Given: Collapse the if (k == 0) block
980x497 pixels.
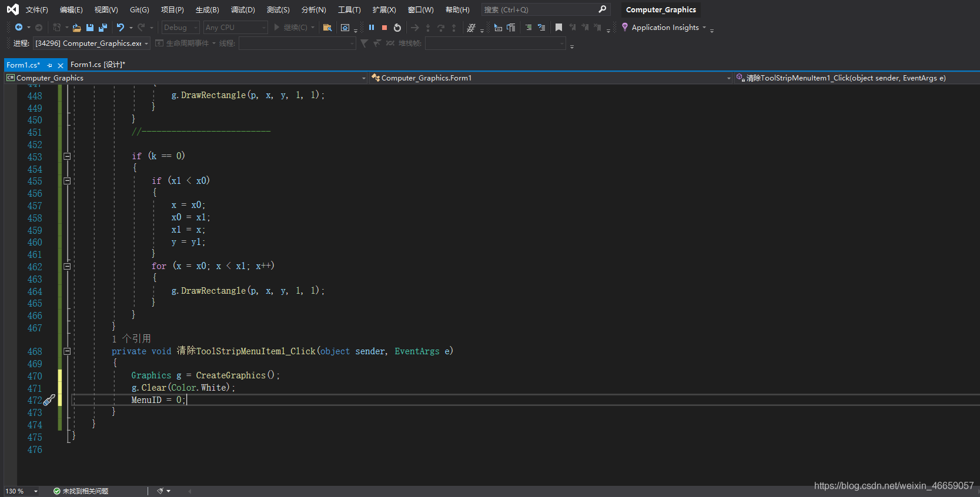Looking at the screenshot, I should [x=67, y=156].
